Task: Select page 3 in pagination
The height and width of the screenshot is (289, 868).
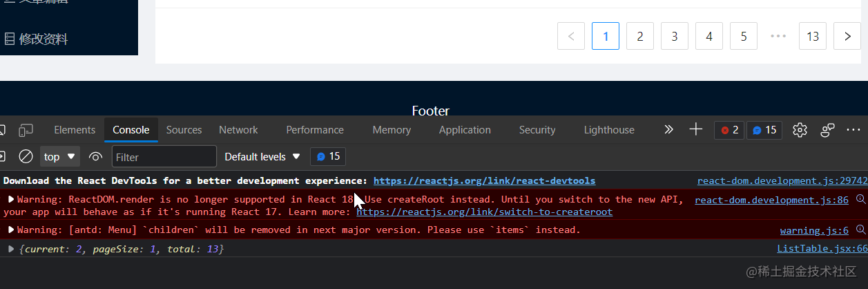Action: click(675, 36)
